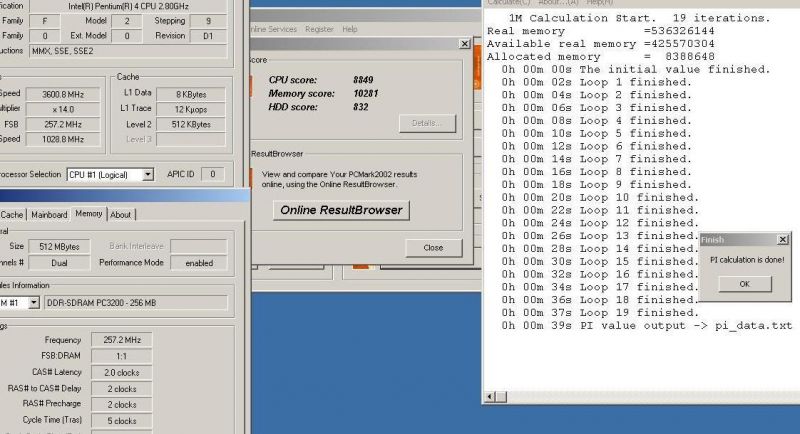Confirm the PI calculation dialog with OK
Image resolution: width=800 pixels, height=434 pixels.
[x=744, y=284]
